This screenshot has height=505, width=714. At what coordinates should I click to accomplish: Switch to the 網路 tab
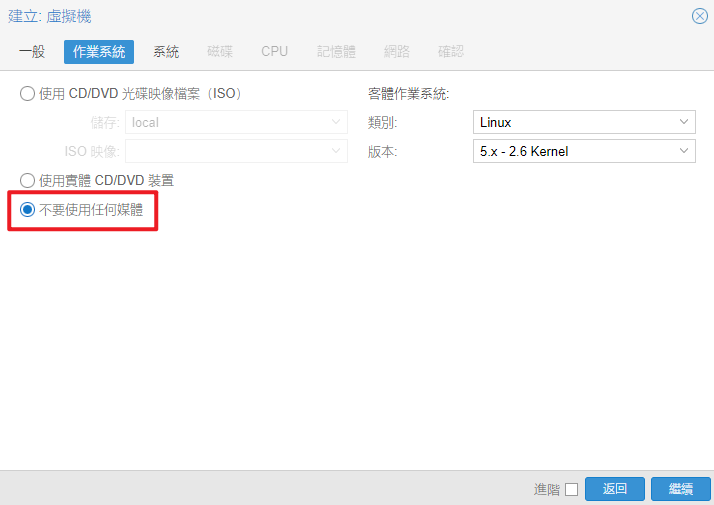coord(397,51)
